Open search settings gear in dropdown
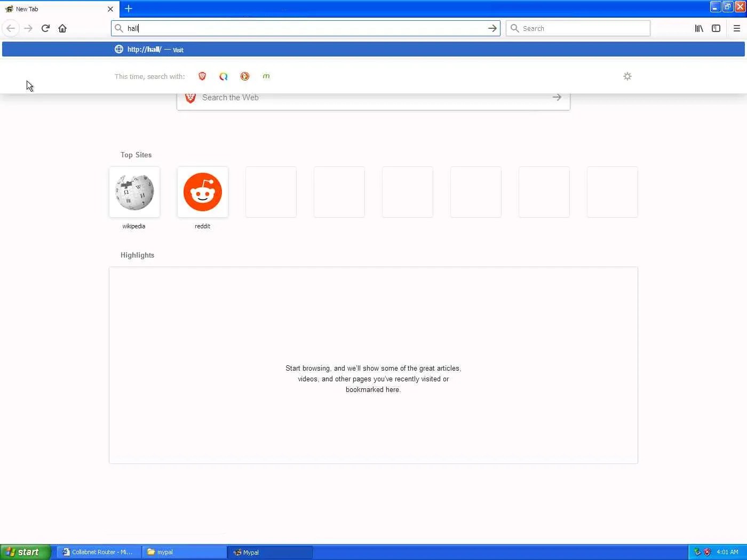 coord(627,76)
